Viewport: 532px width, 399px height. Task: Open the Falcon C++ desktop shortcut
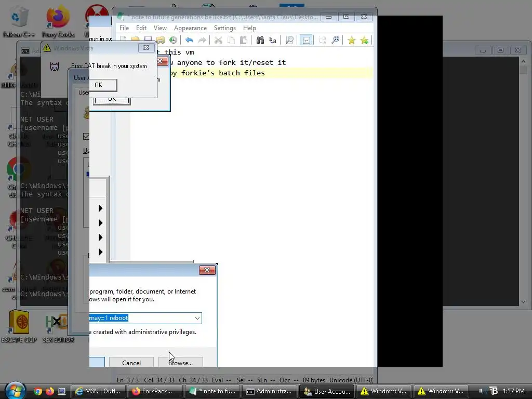18,20
